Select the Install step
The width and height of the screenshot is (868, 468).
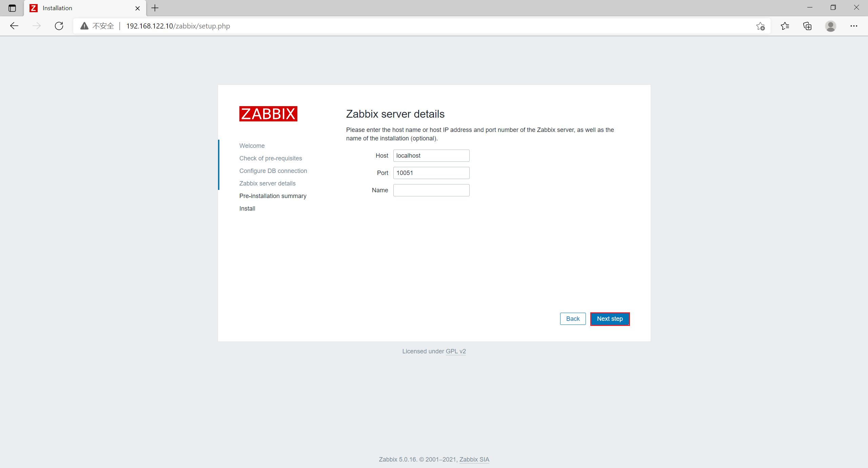pos(247,209)
